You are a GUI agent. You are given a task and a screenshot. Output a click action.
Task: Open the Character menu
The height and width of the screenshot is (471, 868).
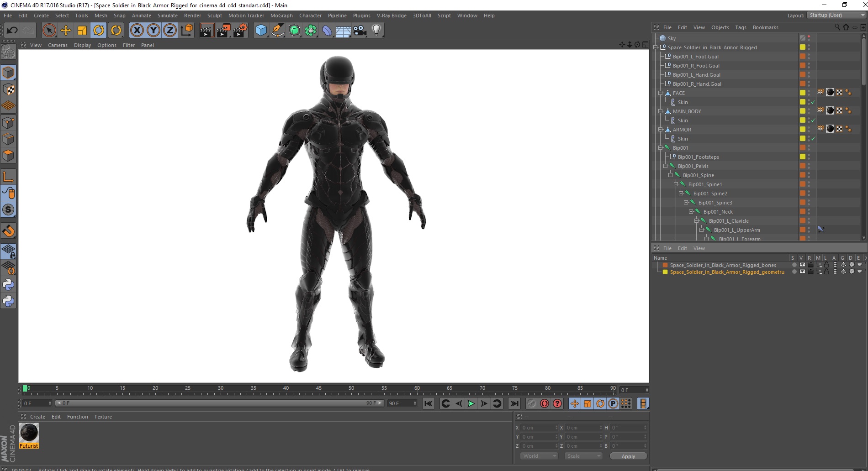click(x=310, y=16)
